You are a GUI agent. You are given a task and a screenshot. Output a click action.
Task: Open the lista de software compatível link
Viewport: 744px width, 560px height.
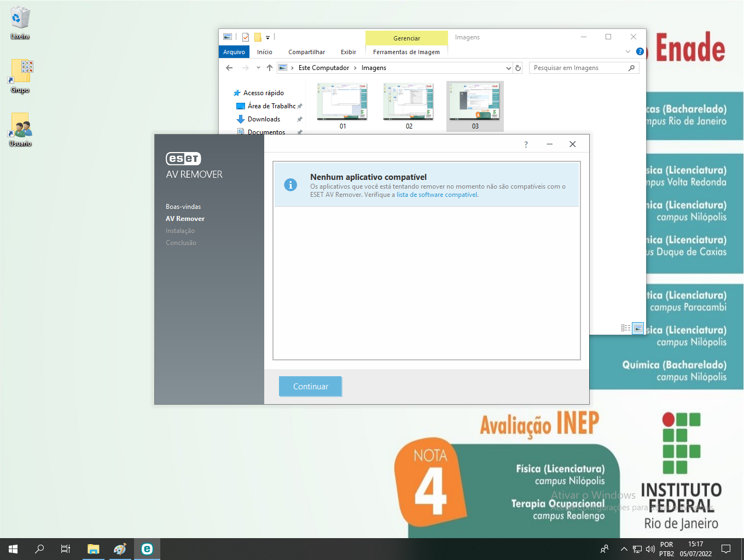pos(437,195)
